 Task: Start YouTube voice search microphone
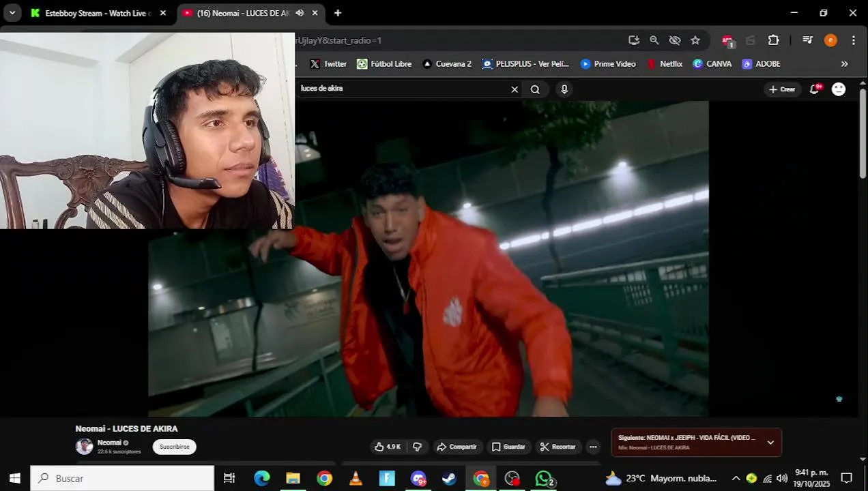(x=564, y=89)
